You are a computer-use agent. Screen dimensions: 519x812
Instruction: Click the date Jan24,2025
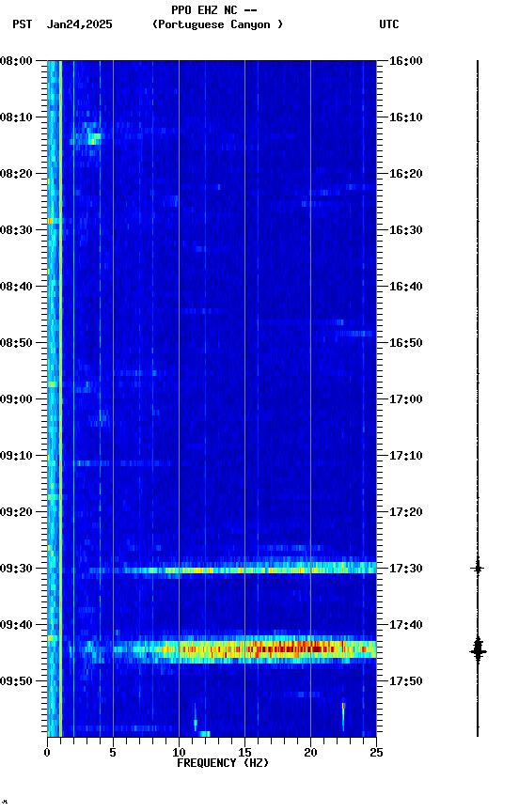tap(79, 24)
